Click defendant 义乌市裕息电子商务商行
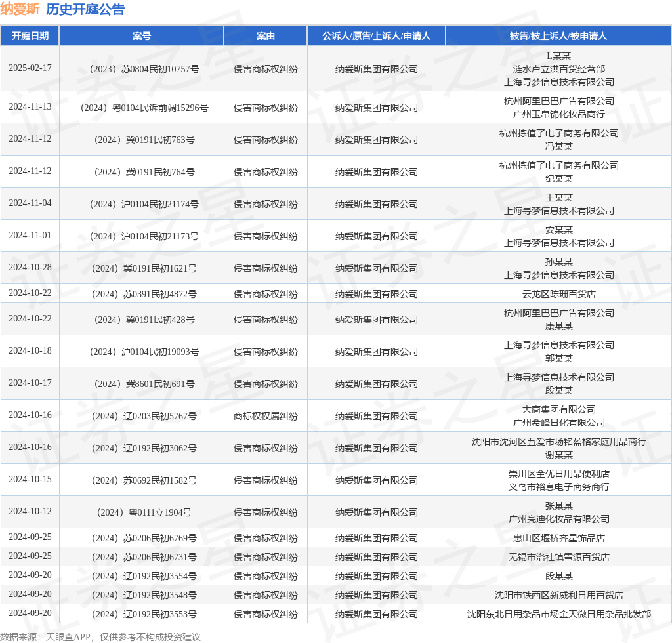Screen dimensions: 672x643 click(559, 487)
